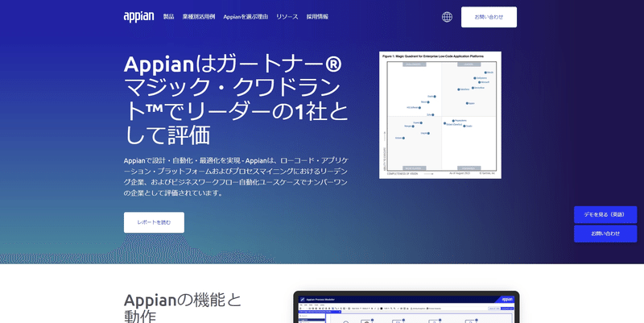Screen dimensions: 644x323
Task: Click the floating blue お問い合わせ button
Action: [605, 234]
